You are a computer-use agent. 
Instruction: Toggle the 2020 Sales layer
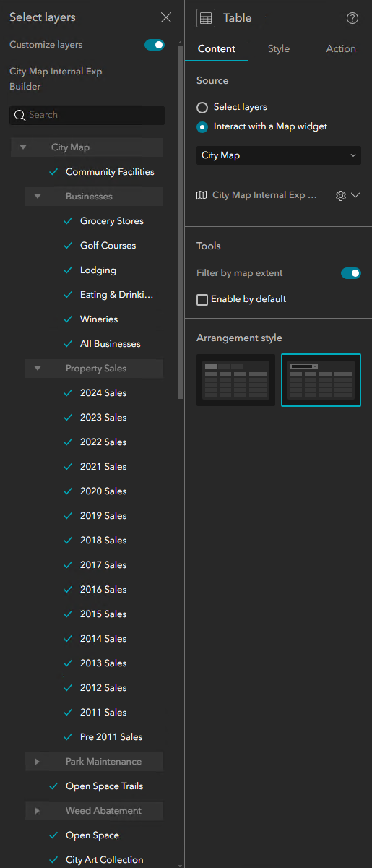pos(68,491)
